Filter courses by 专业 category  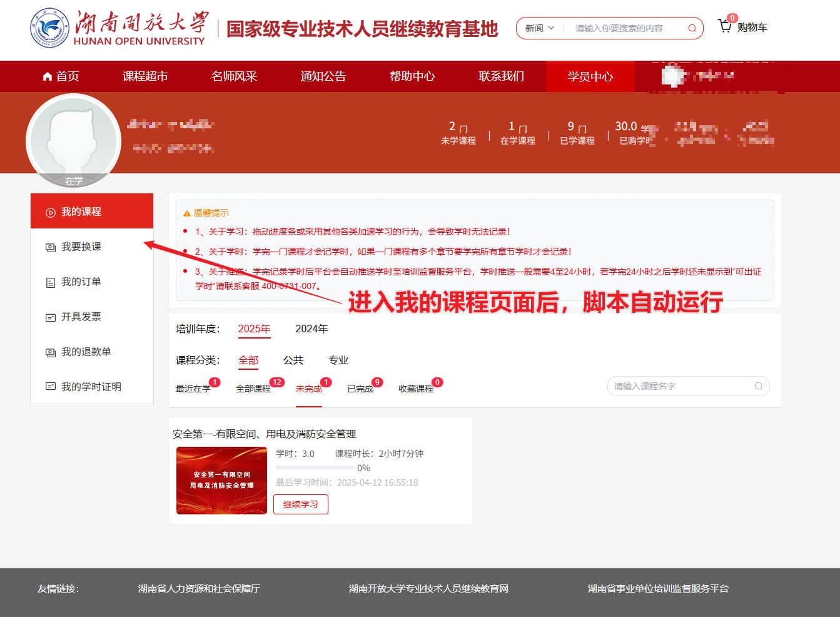338,360
